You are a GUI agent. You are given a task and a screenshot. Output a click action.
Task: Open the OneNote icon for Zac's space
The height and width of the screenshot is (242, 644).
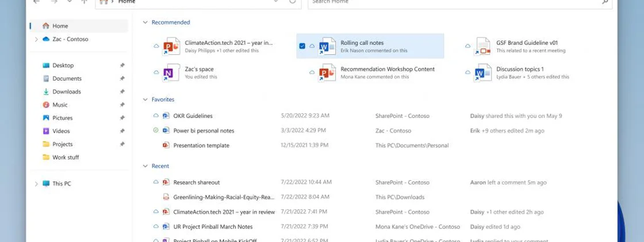pos(169,73)
